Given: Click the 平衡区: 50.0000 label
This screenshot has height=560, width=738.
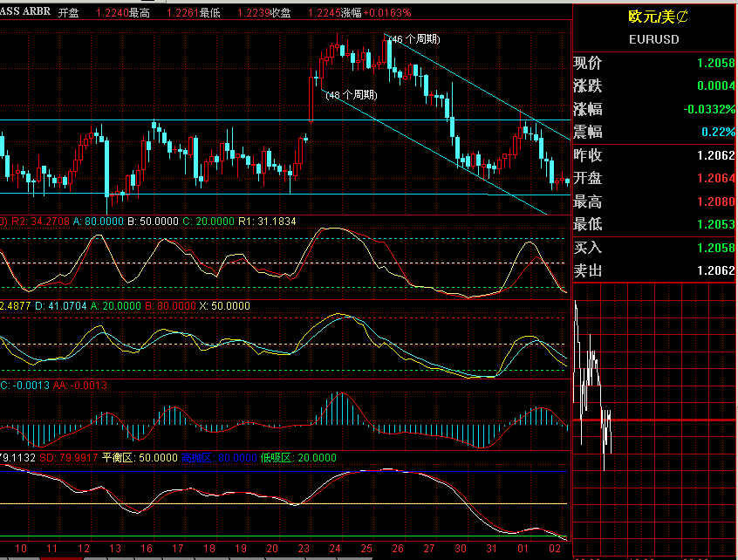Looking at the screenshot, I should [140, 458].
